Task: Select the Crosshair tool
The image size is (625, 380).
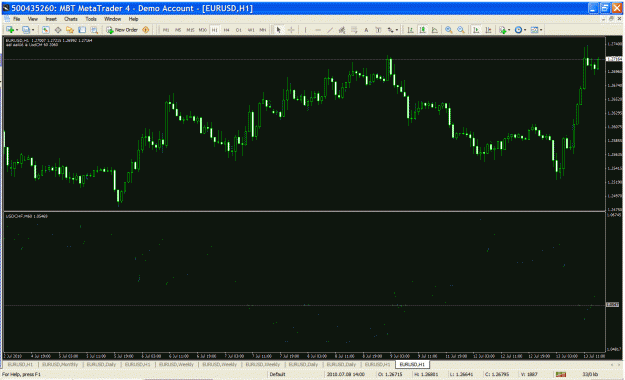Action: coord(291,30)
